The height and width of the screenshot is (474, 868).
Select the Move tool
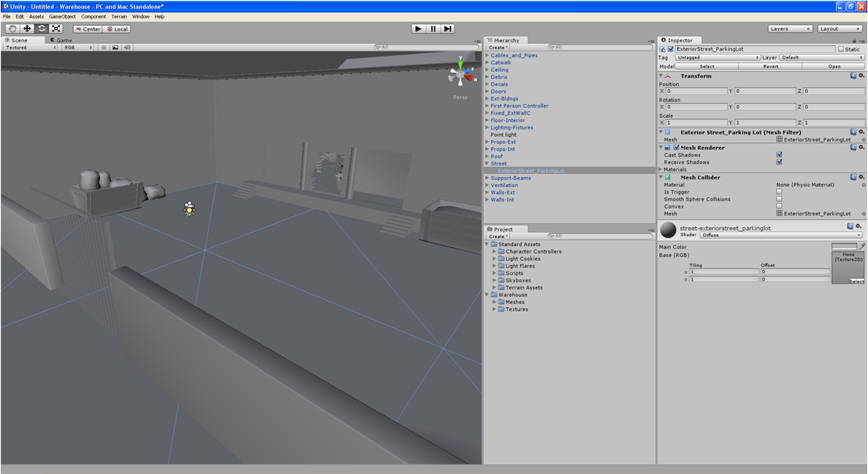coord(26,28)
